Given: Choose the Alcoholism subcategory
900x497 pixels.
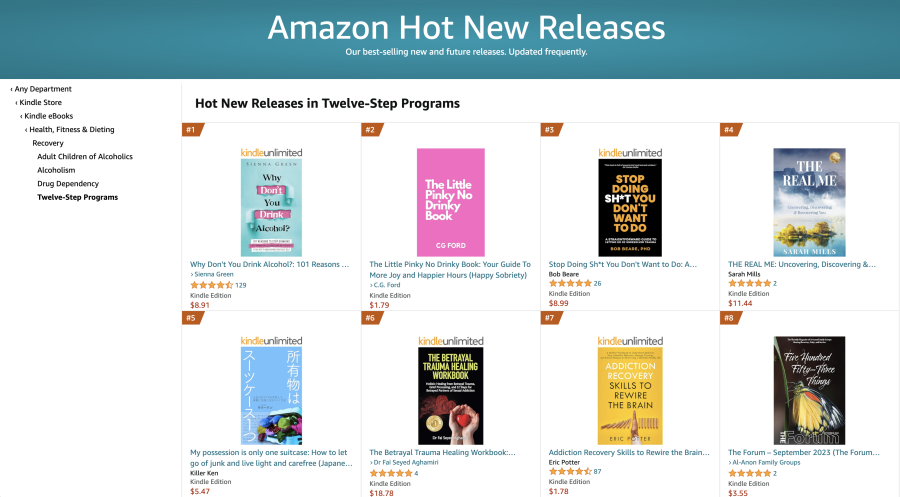Looking at the screenshot, I should [56, 170].
